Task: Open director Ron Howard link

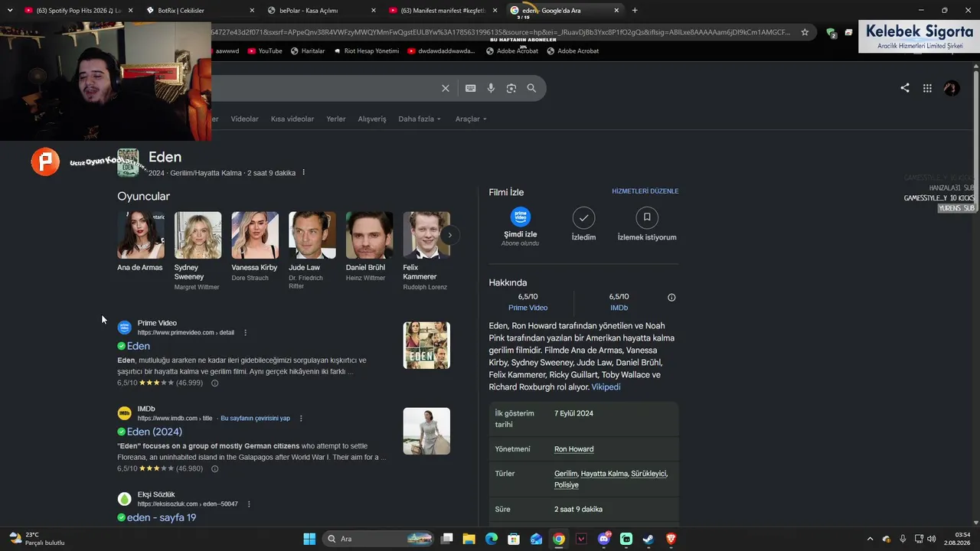Action: (573, 449)
